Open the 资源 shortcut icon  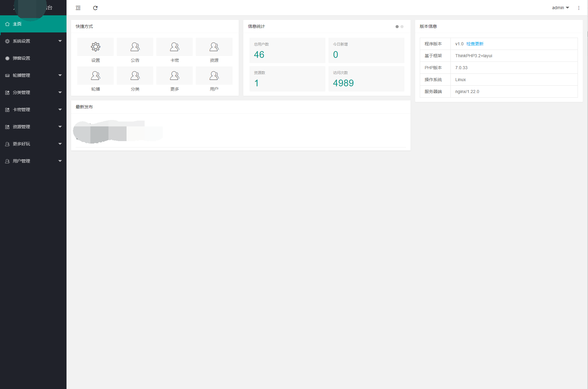click(x=214, y=47)
